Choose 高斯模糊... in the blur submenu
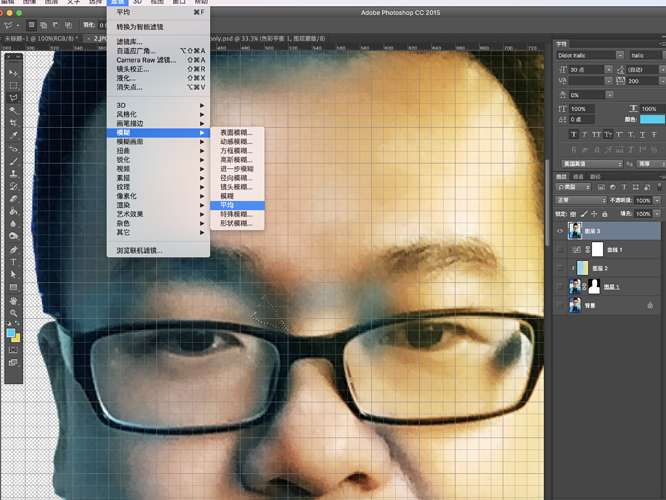Viewport: 666px width, 500px height. point(237,160)
